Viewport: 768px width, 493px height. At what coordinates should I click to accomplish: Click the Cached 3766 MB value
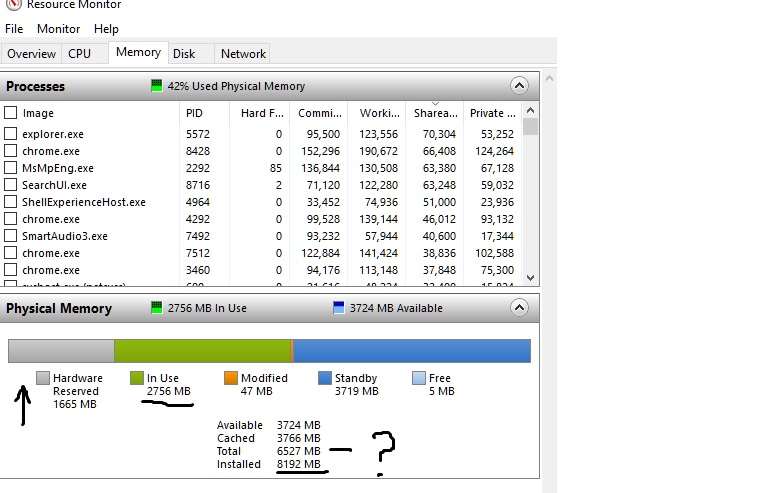click(x=299, y=438)
